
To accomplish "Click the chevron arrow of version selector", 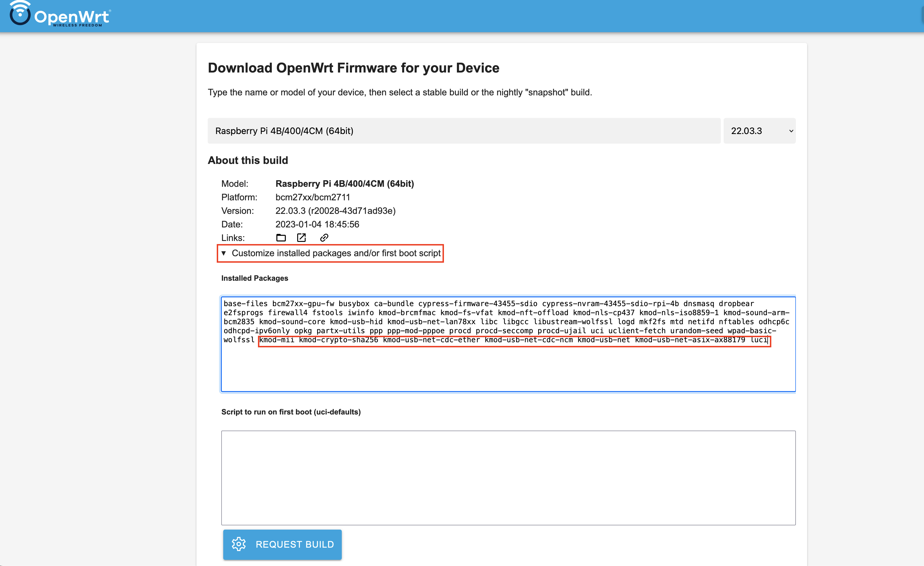I will pos(791,131).
